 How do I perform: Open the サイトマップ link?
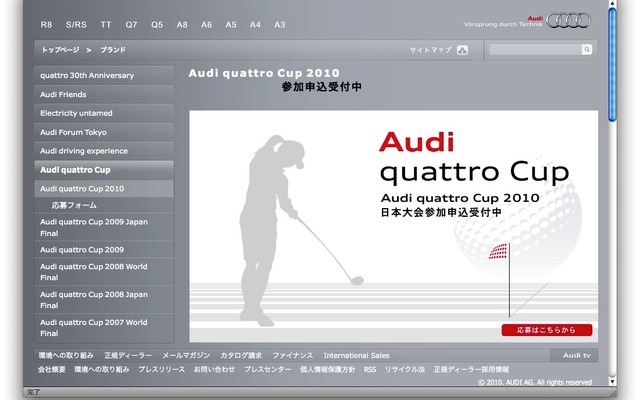pyautogui.click(x=431, y=50)
